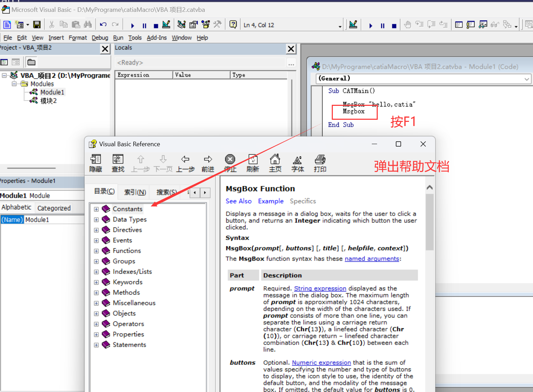Open Insert UserForm dropdown arrow

[28, 25]
